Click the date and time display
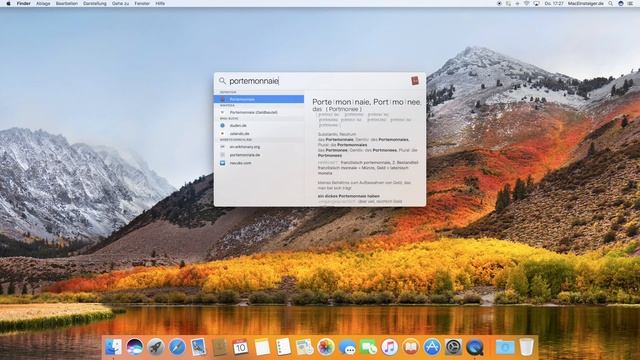The height and width of the screenshot is (360, 640). [x=553, y=3]
